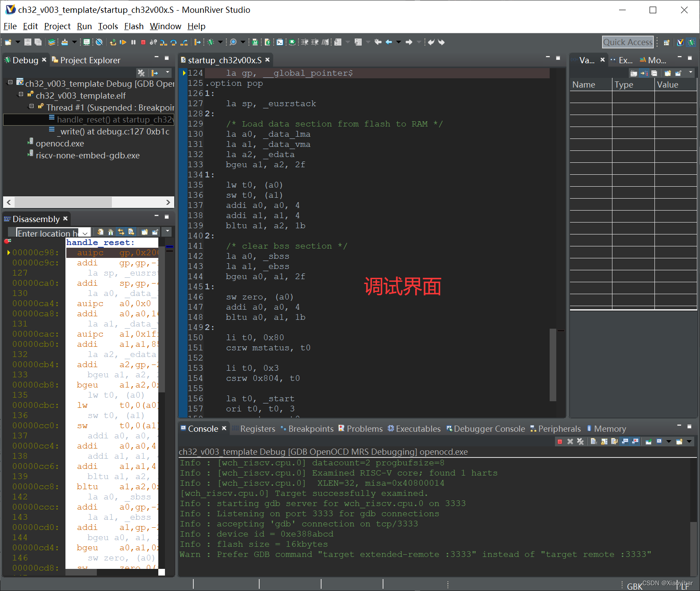This screenshot has width=700, height=591.
Task: Switch to the Debug perspective bug icon
Action: point(691,42)
